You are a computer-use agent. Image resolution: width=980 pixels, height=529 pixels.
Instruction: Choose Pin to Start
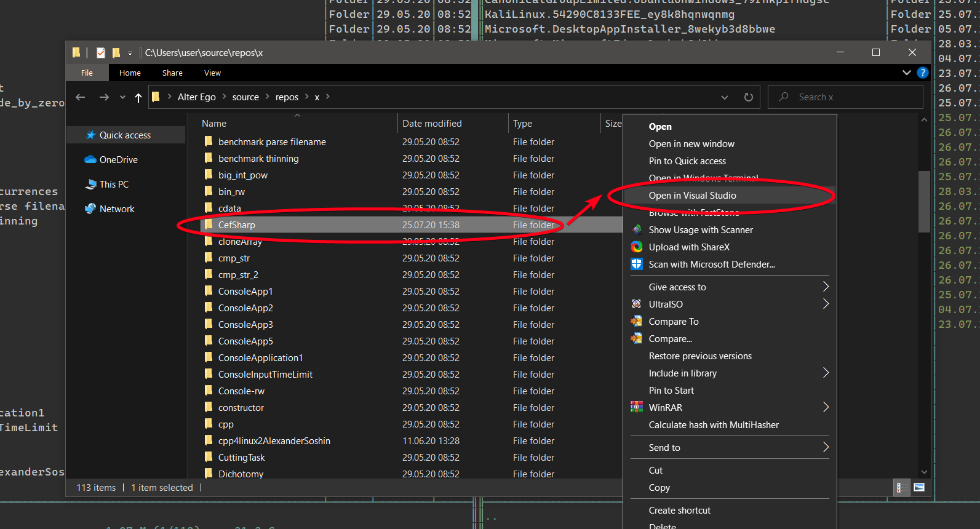(671, 391)
